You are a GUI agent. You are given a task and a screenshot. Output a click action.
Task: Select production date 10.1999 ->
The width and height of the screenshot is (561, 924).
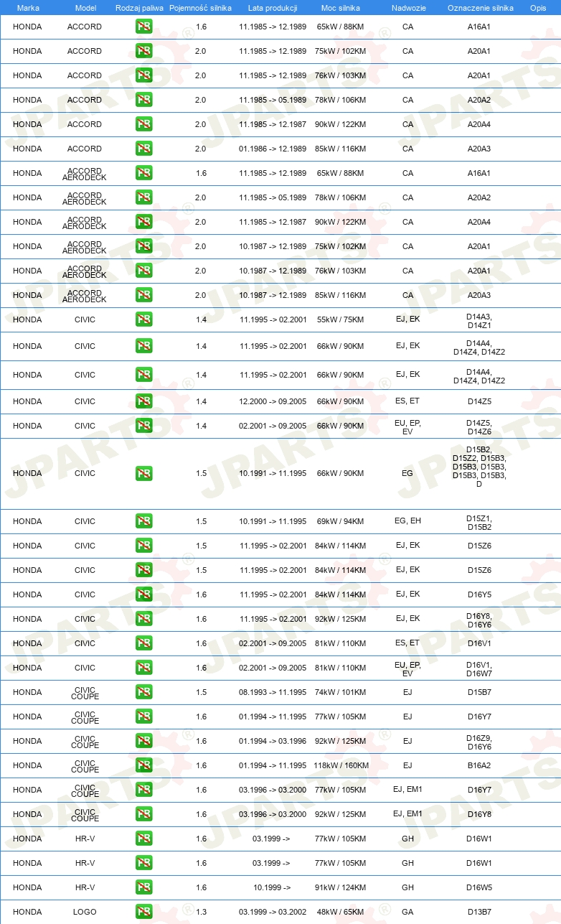click(x=272, y=887)
